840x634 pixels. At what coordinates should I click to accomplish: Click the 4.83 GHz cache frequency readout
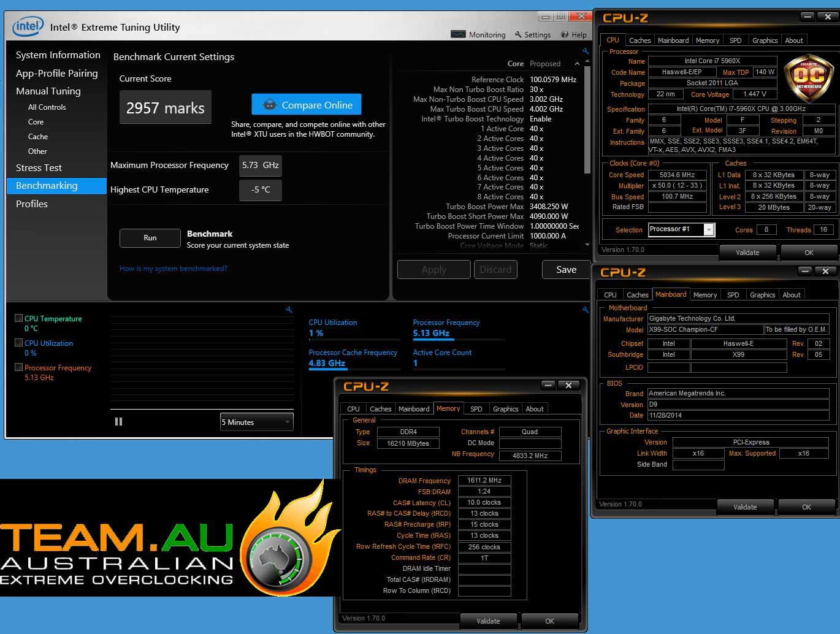tap(327, 363)
